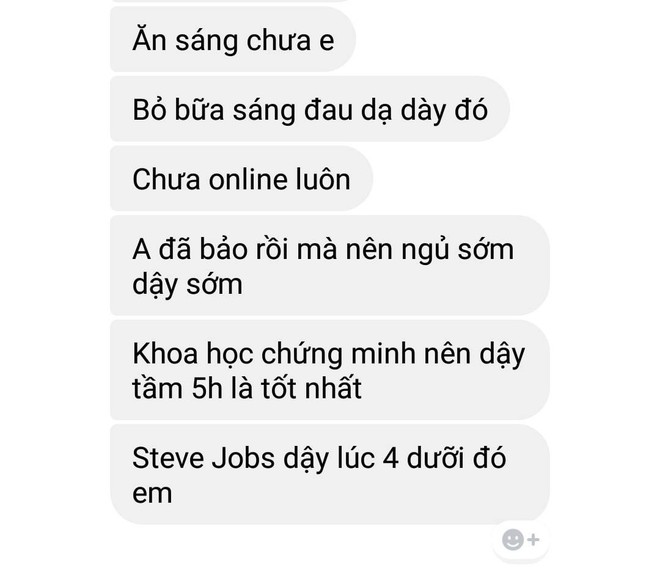Select the "Chưa online luôn" message bubble
The image size is (660, 576).
pyautogui.click(x=241, y=178)
